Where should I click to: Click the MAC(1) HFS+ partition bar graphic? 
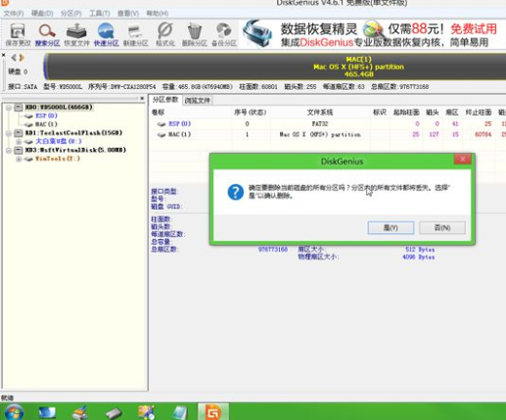[x=275, y=67]
